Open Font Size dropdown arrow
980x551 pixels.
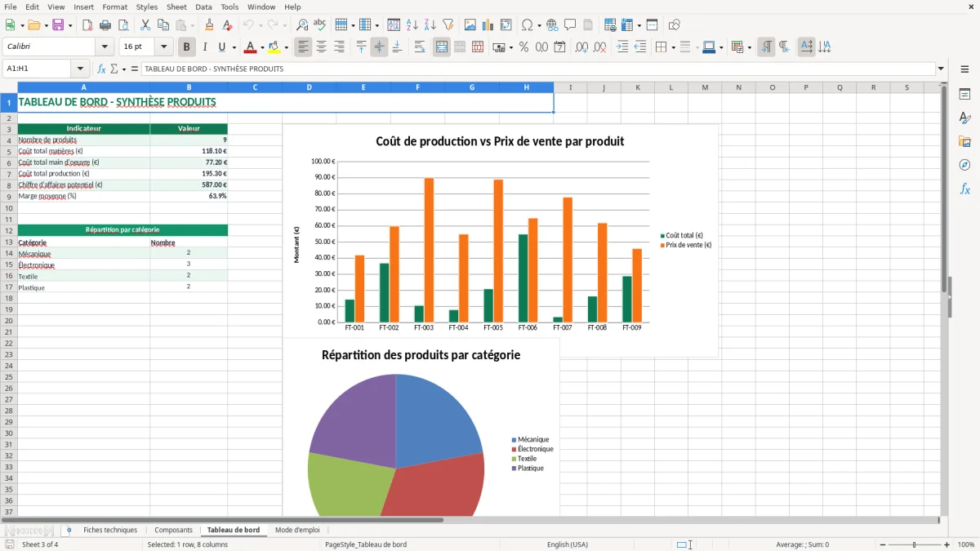click(163, 47)
